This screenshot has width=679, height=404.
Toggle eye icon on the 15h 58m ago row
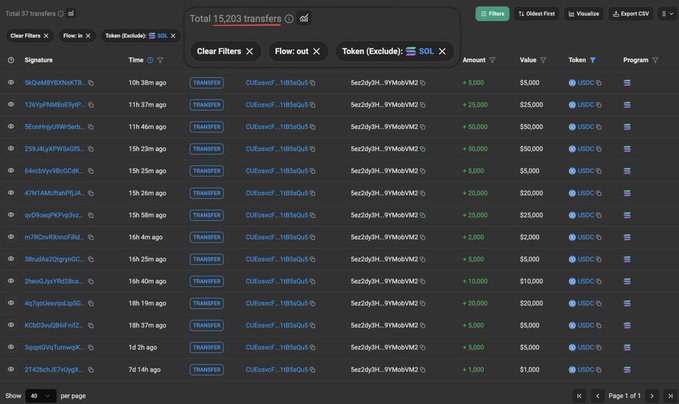pos(11,215)
